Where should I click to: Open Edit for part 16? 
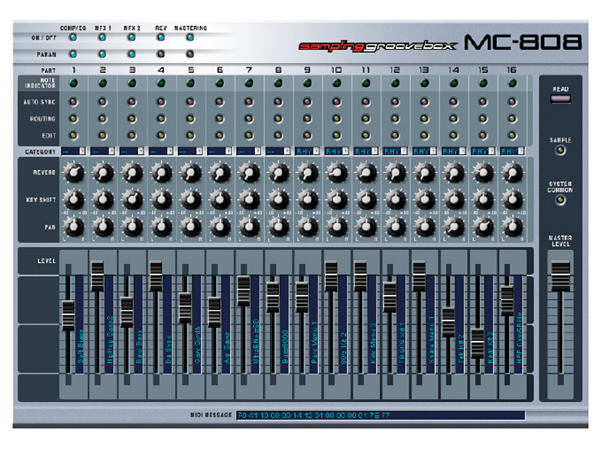[x=512, y=135]
